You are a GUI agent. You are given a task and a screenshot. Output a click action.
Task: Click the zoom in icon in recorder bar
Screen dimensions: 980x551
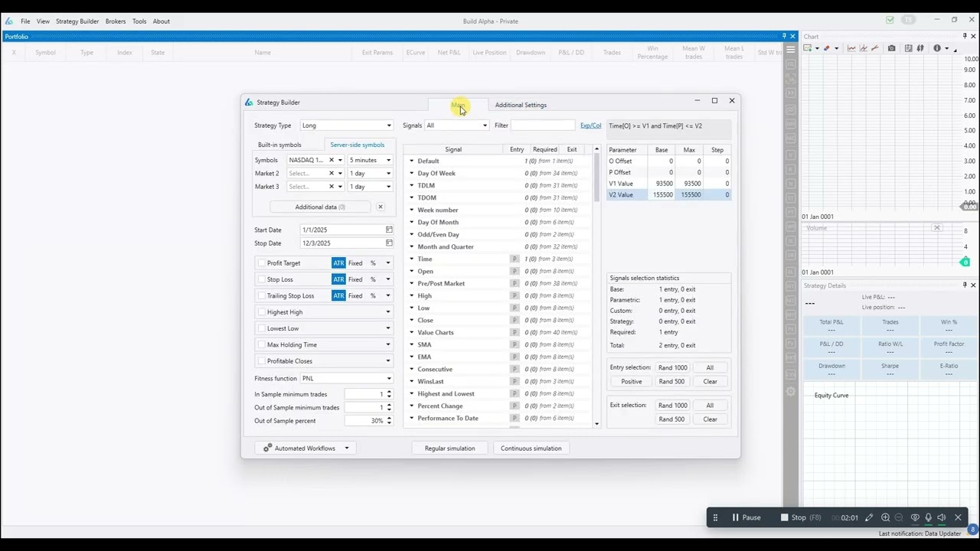[x=885, y=517]
